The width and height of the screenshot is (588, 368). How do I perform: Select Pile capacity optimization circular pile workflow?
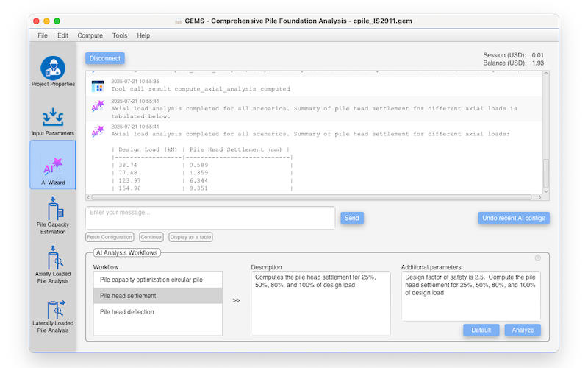coord(158,280)
